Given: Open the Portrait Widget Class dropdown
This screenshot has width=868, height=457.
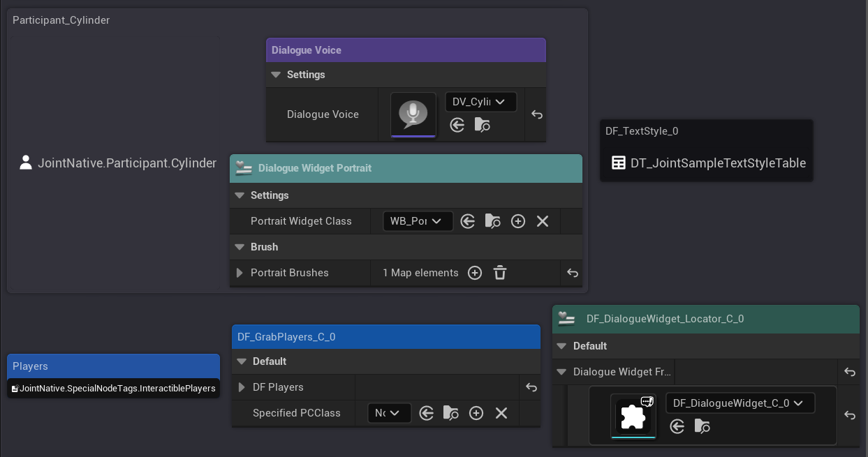Looking at the screenshot, I should click(418, 221).
